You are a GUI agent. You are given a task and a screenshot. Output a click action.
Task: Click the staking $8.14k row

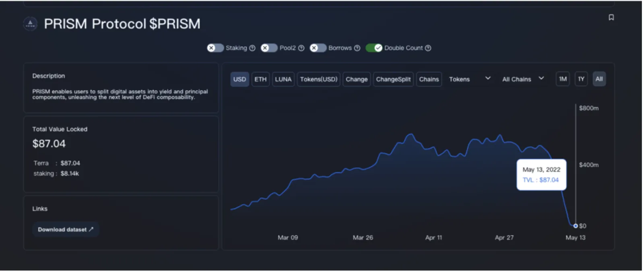(56, 173)
